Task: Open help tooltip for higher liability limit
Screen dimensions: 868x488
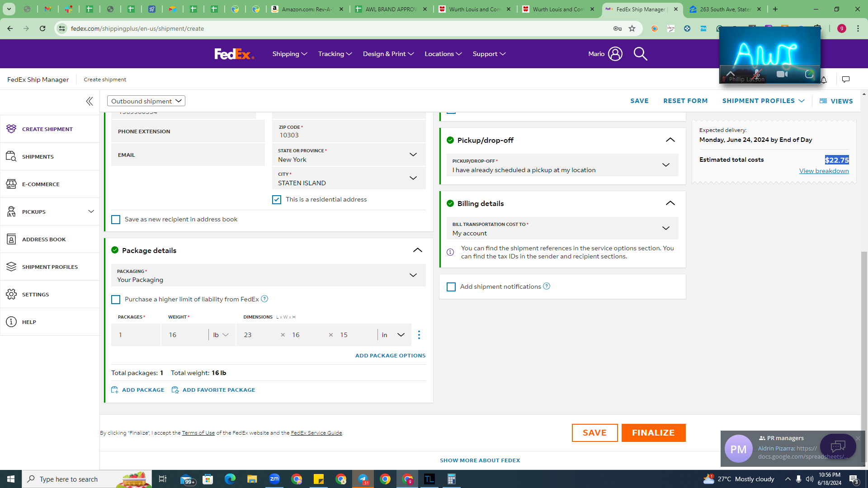Action: pyautogui.click(x=264, y=299)
